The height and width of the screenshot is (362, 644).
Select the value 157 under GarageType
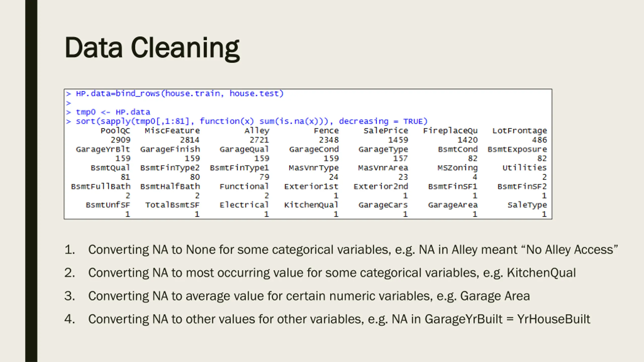tap(401, 159)
